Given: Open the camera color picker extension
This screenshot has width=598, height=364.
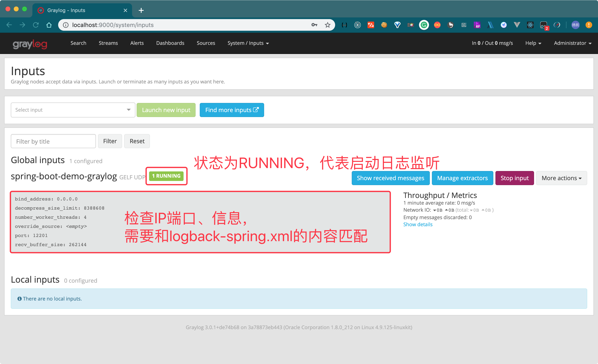Looking at the screenshot, I should 411,25.
